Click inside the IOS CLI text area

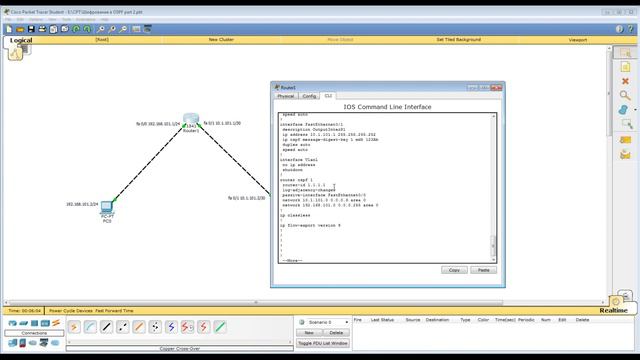click(x=384, y=188)
